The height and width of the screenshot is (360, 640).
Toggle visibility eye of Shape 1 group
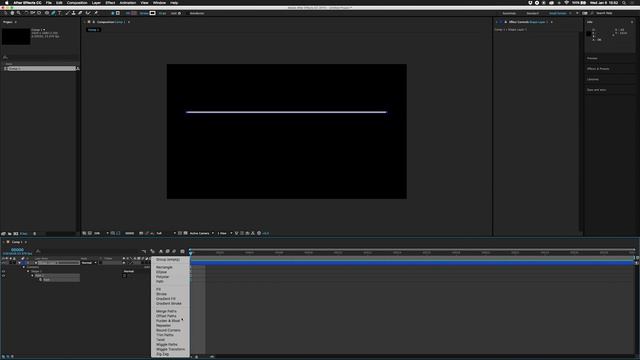(4, 271)
